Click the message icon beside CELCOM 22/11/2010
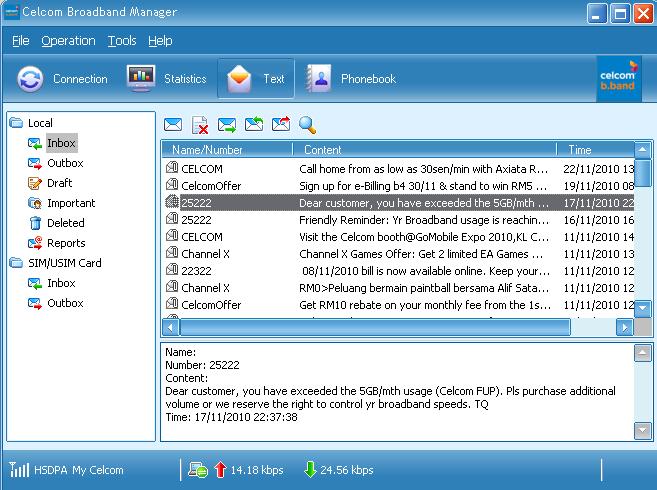The height and width of the screenshot is (490, 657). (x=172, y=168)
